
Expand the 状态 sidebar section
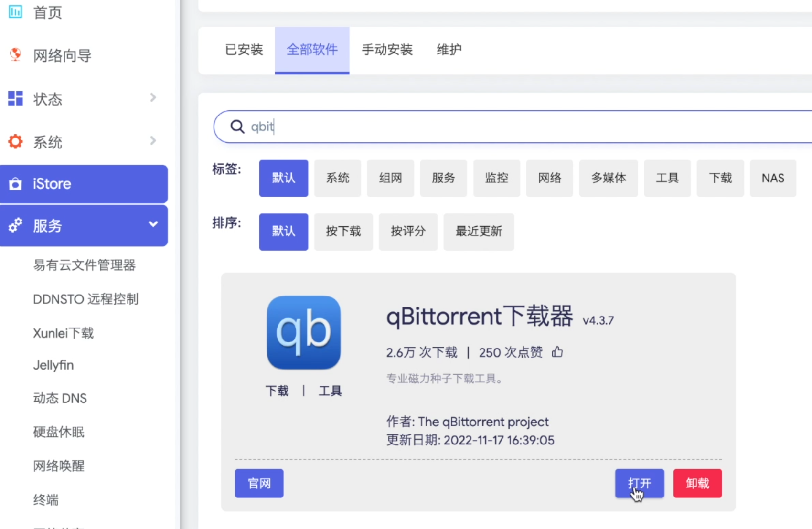point(153,97)
